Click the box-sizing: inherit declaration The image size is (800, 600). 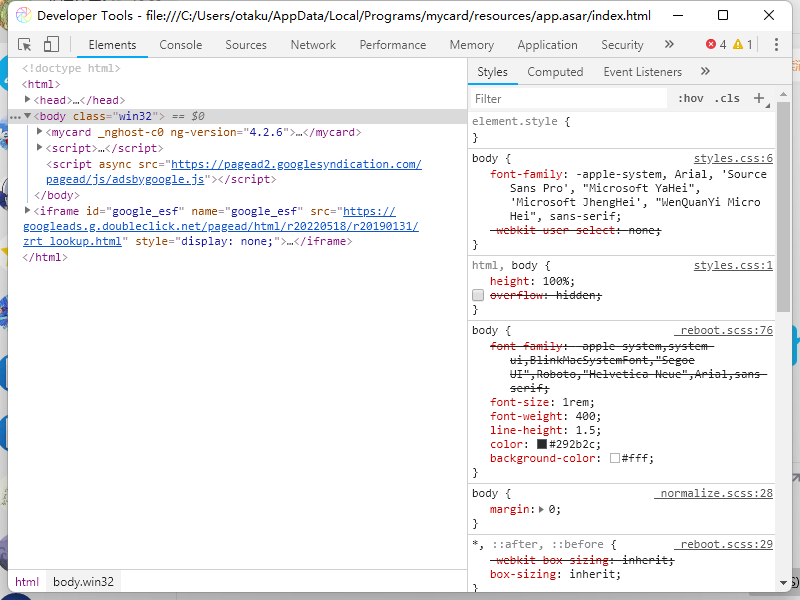555,574
